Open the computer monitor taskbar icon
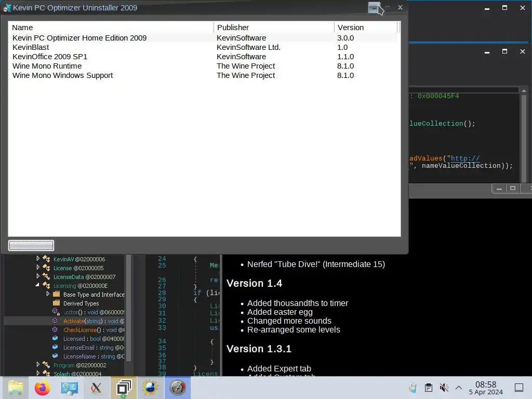This screenshot has height=399, width=532. pyautogui.click(x=69, y=388)
